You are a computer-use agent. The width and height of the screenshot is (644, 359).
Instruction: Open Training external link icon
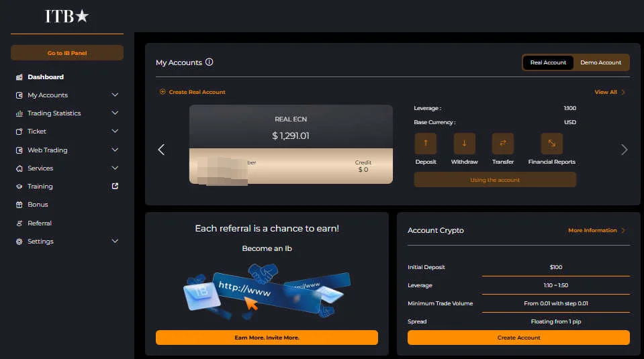pos(115,186)
